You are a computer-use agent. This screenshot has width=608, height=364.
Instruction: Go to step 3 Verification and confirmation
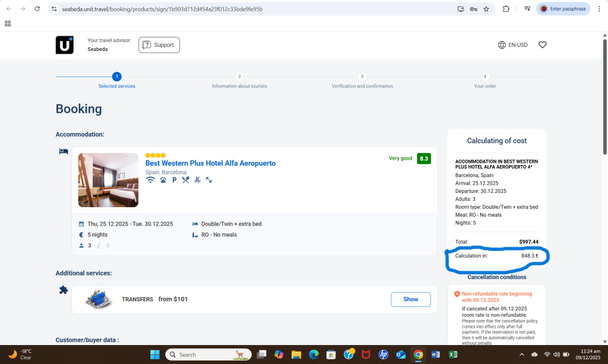click(x=362, y=77)
